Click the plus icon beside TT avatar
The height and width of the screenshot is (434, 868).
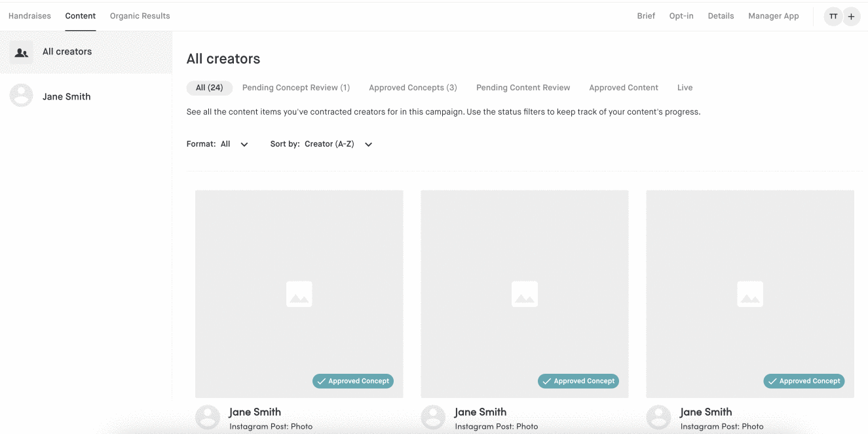pos(851,16)
